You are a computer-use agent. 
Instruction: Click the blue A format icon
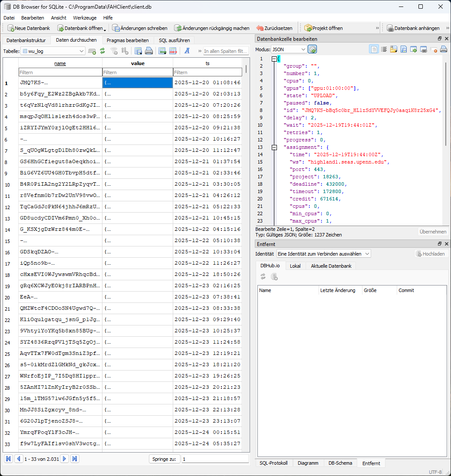click(187, 51)
